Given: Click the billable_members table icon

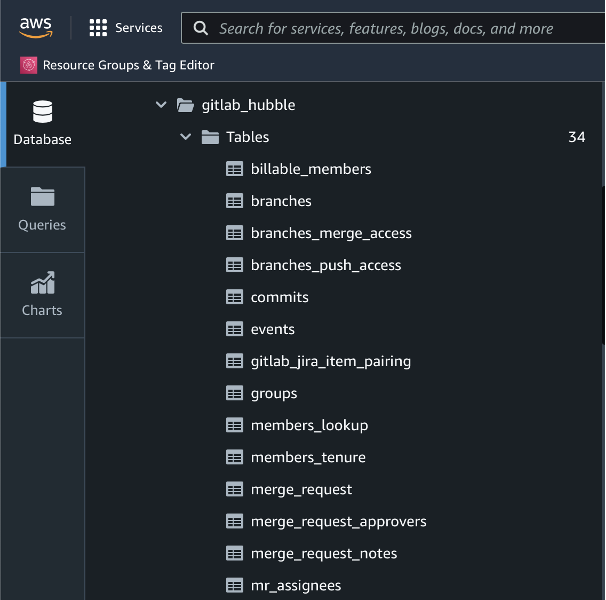Looking at the screenshot, I should click(x=235, y=169).
